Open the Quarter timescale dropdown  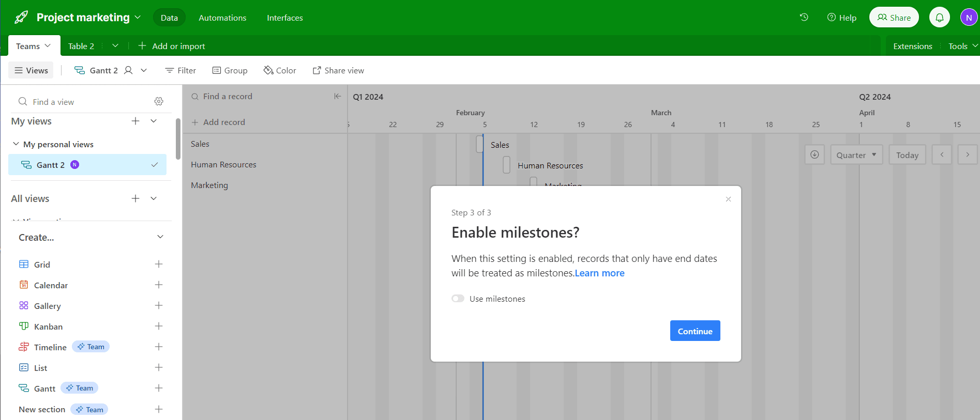[856, 155]
